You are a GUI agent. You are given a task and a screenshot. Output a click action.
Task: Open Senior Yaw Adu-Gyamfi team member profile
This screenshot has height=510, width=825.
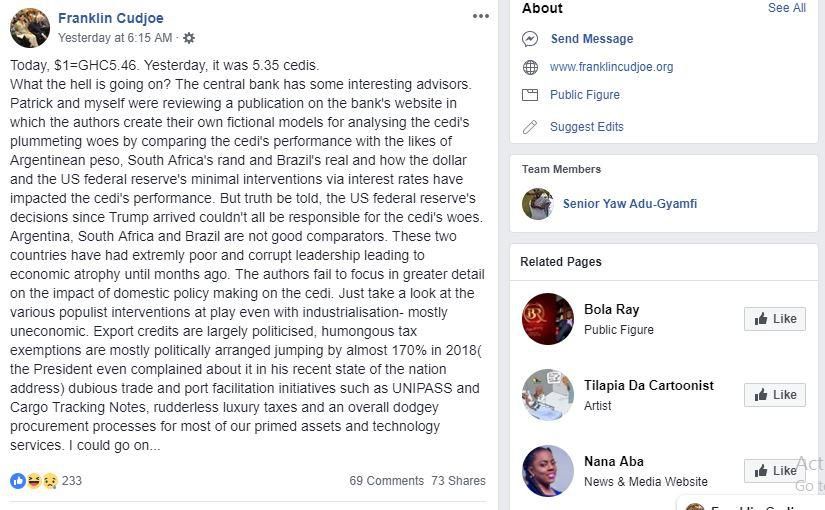tap(629, 204)
